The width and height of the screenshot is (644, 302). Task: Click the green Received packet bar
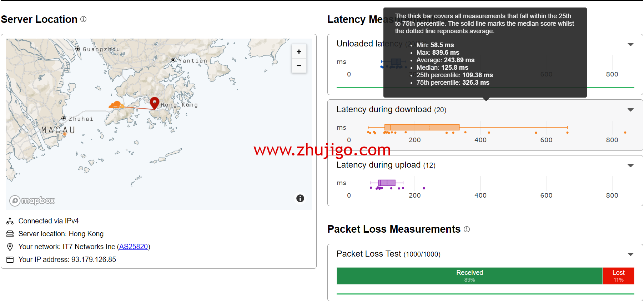pos(469,276)
